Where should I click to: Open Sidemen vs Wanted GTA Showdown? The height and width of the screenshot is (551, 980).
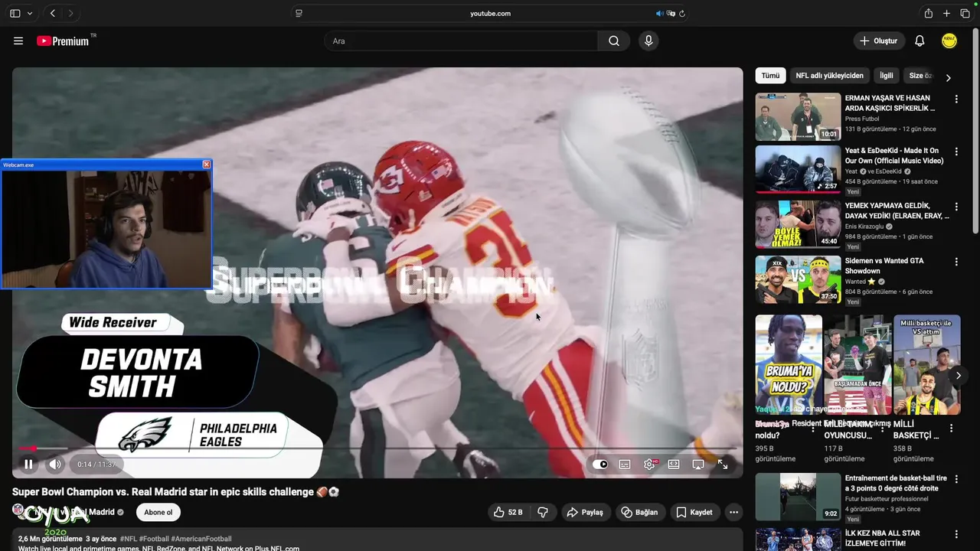[x=884, y=266]
